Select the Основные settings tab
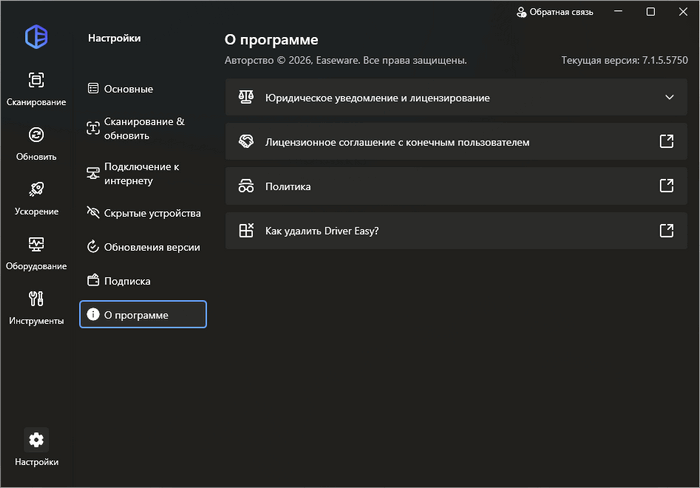 coord(143,89)
